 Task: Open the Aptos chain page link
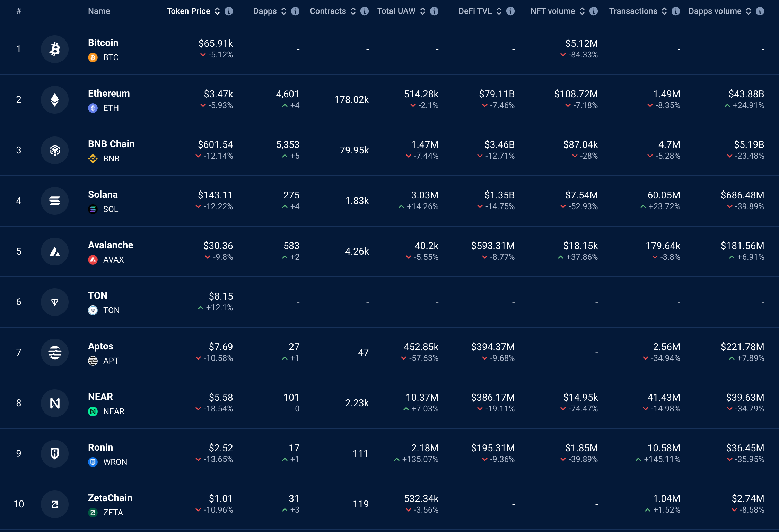pos(100,346)
